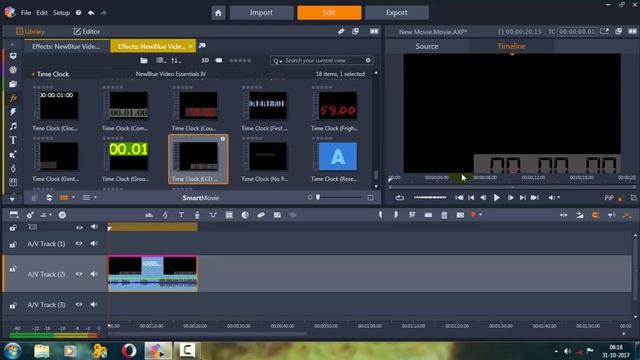
Task: Select the Time Clock (LCD) effect
Action: pos(198,159)
